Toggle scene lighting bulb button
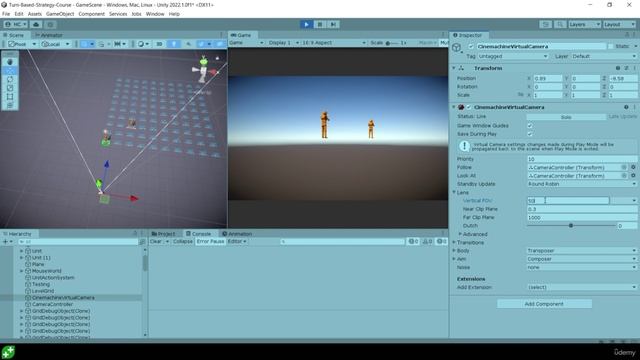The width and height of the screenshot is (640, 360). 174,44
